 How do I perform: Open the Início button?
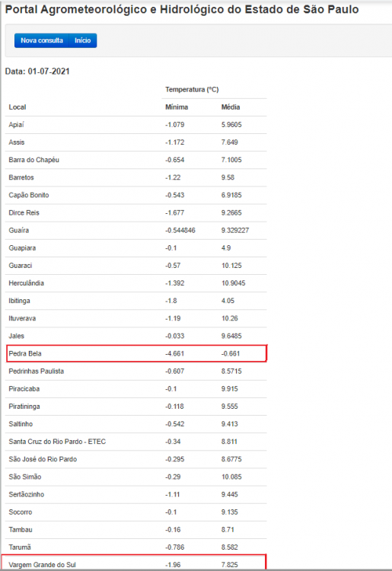pos(83,40)
